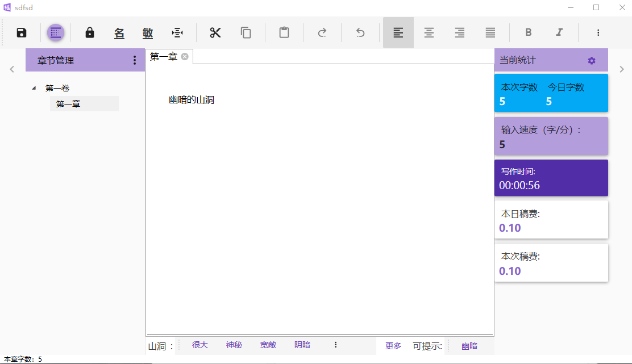Click the 今日字数 value
The width and height of the screenshot is (632, 364).
548,102
